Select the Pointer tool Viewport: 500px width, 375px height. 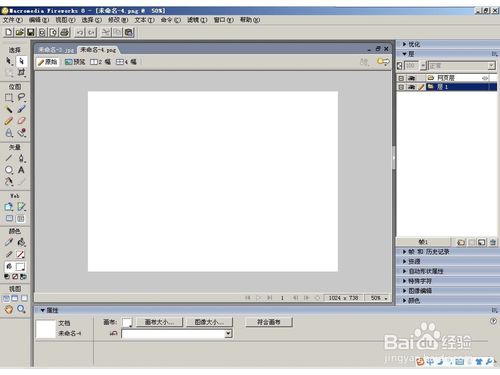click(9, 61)
